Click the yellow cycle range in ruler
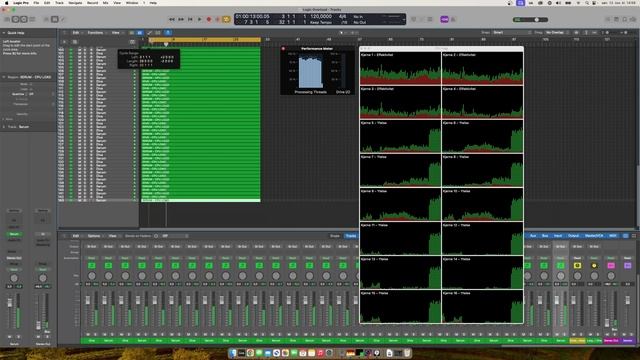 tap(204, 40)
